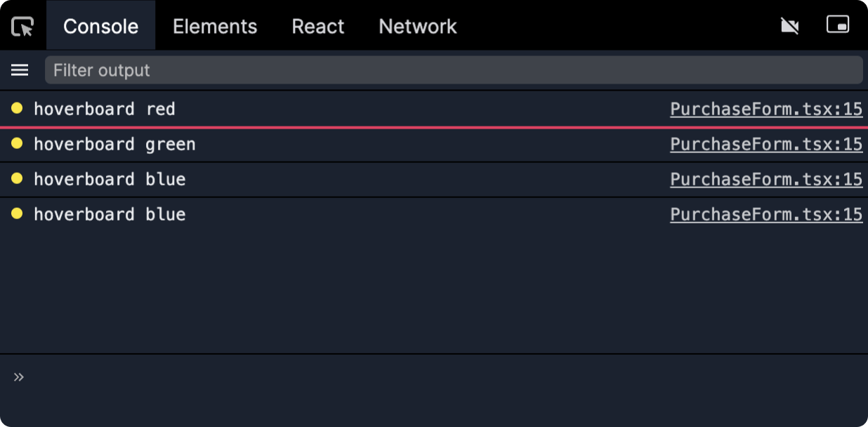Click the yellow dot beside hoverboard green

(x=17, y=143)
